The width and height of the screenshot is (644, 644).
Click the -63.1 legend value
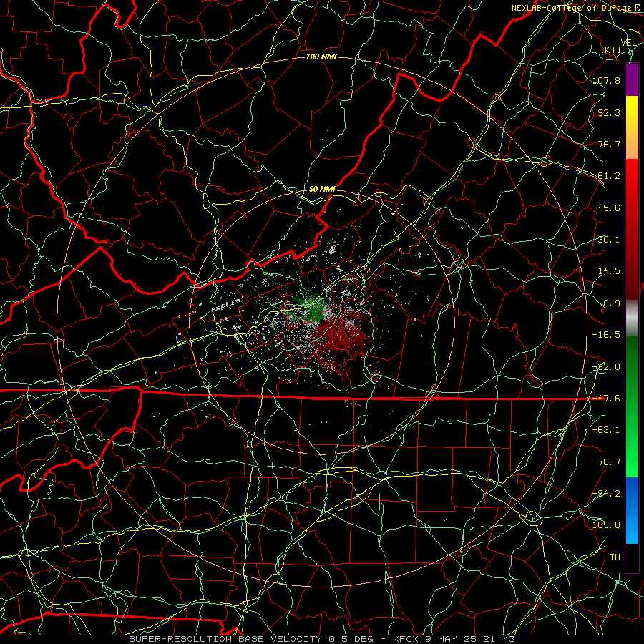[606, 430]
